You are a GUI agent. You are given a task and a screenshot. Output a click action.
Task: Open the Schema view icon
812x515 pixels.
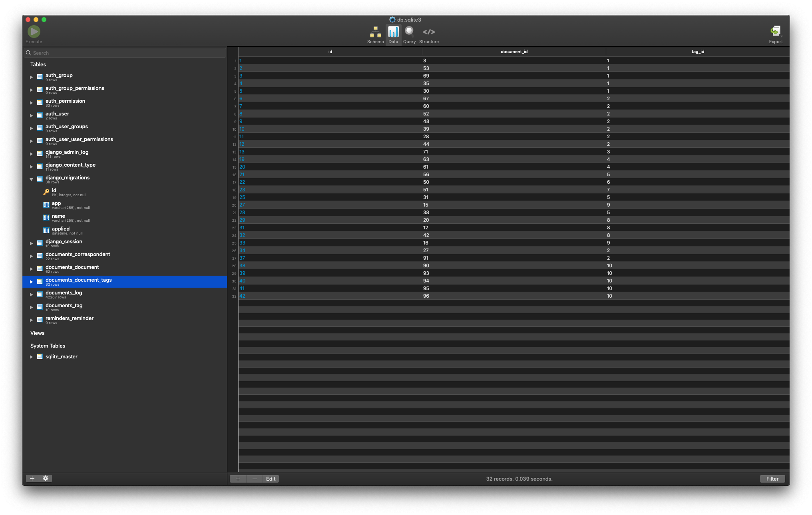(x=375, y=32)
